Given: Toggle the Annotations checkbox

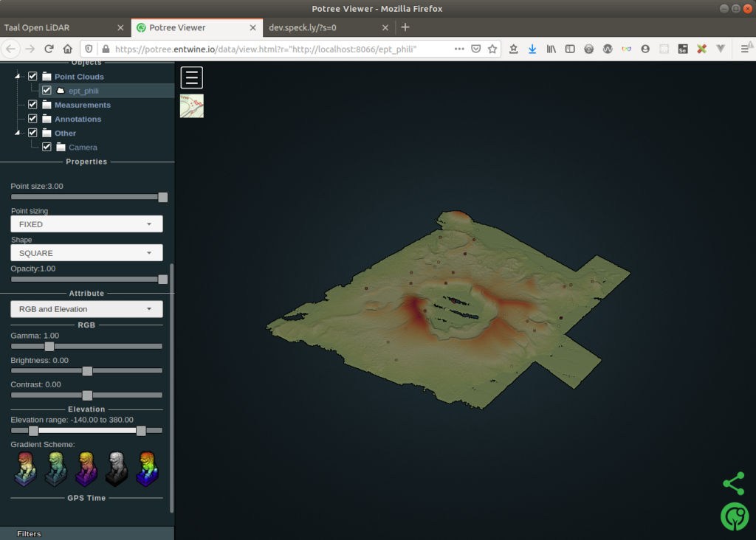Looking at the screenshot, I should click(x=32, y=119).
